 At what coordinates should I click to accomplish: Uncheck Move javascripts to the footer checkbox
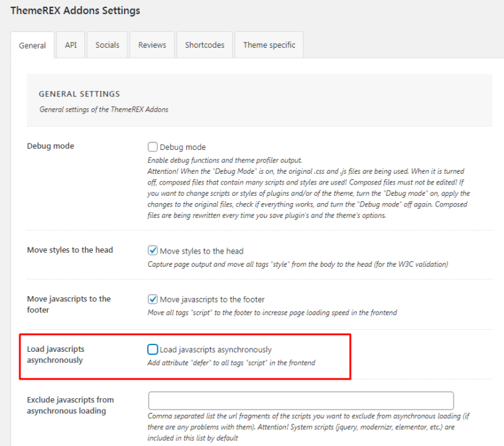coord(153,299)
